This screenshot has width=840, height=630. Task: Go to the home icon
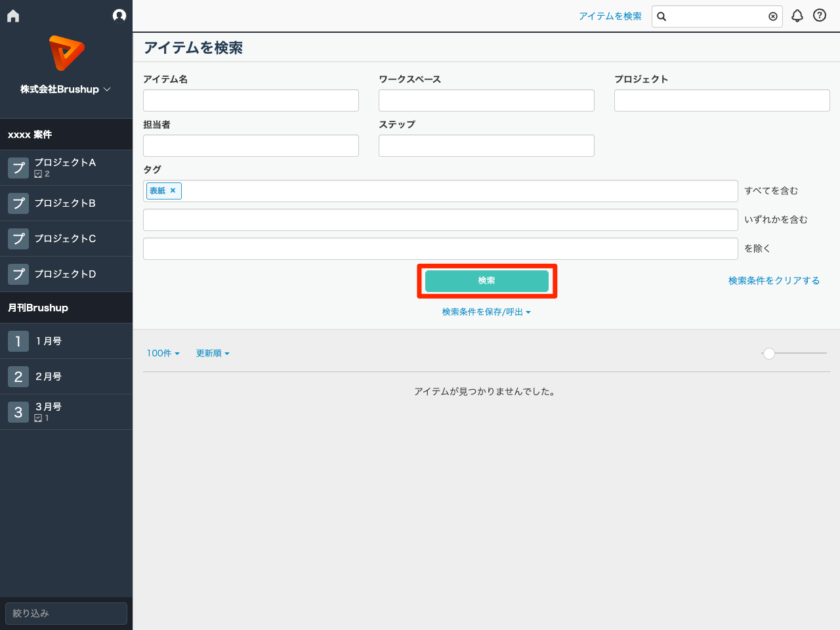coord(13,16)
